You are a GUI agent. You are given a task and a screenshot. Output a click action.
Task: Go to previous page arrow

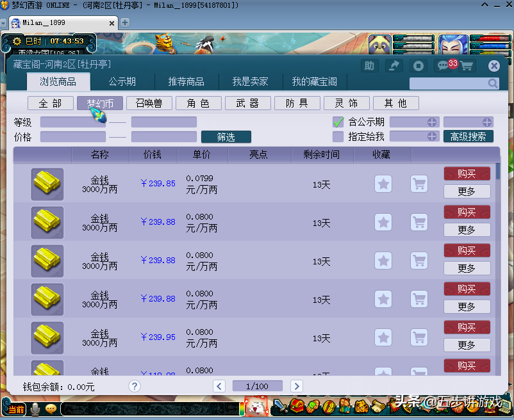(219, 386)
